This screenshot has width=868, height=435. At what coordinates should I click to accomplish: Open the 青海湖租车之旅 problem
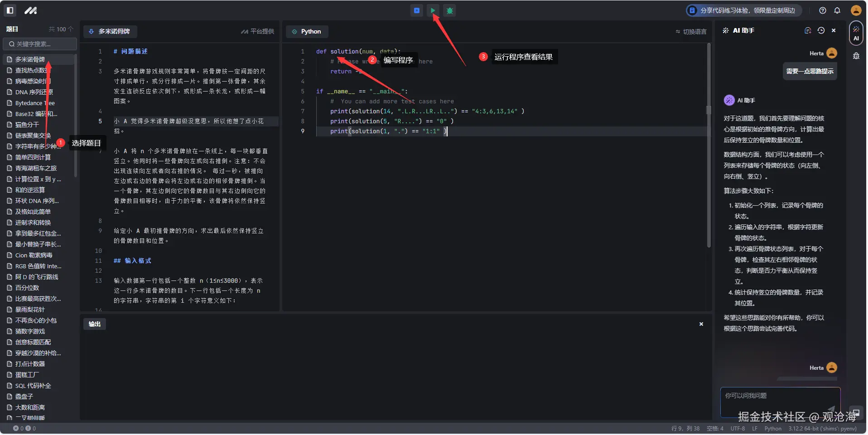click(38, 168)
